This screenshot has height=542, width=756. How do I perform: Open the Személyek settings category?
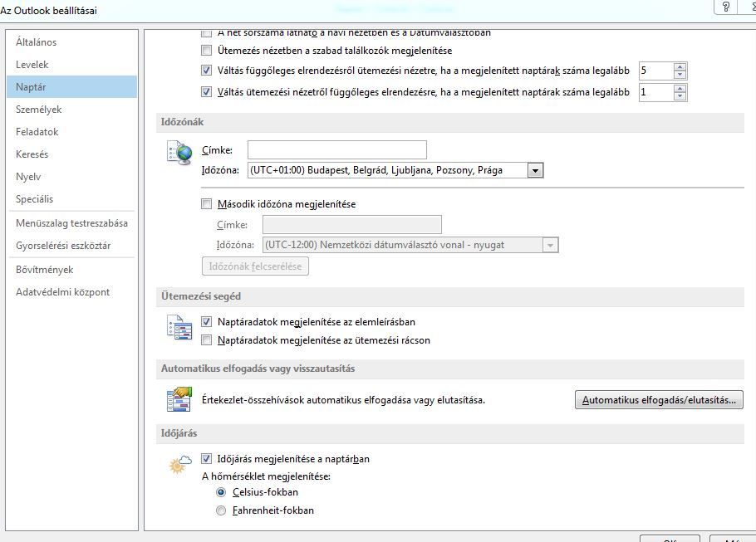click(x=72, y=110)
